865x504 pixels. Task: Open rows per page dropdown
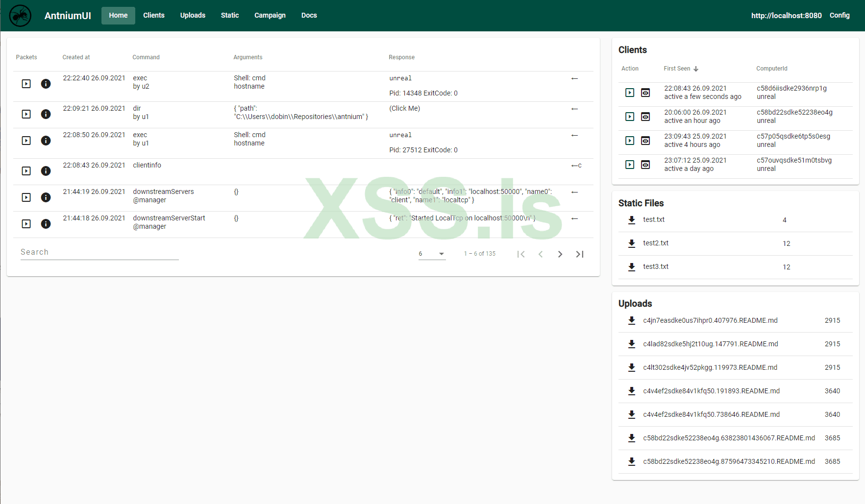(x=432, y=254)
